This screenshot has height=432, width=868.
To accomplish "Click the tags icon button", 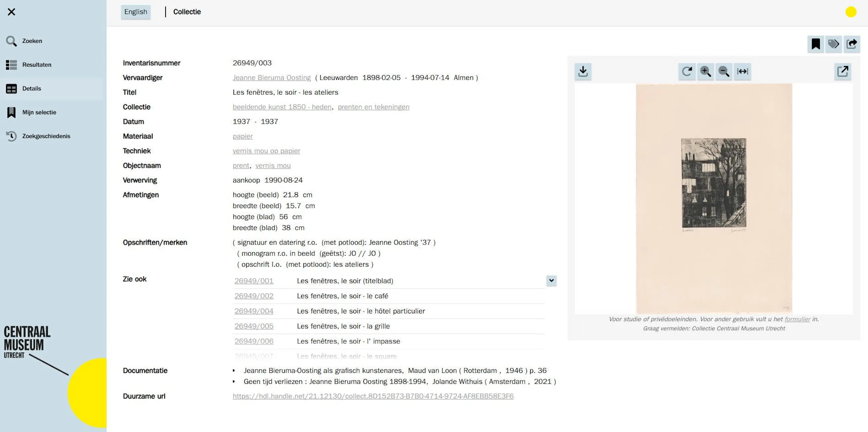I will click(834, 44).
